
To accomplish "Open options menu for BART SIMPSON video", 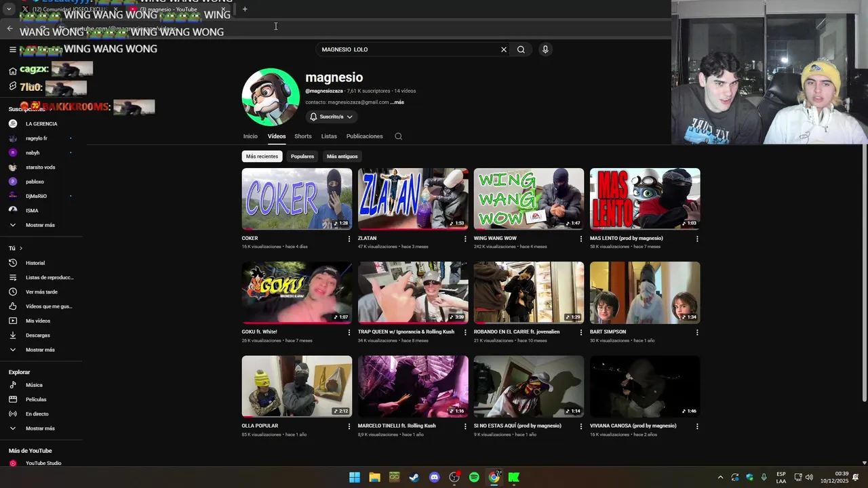I will click(x=697, y=332).
